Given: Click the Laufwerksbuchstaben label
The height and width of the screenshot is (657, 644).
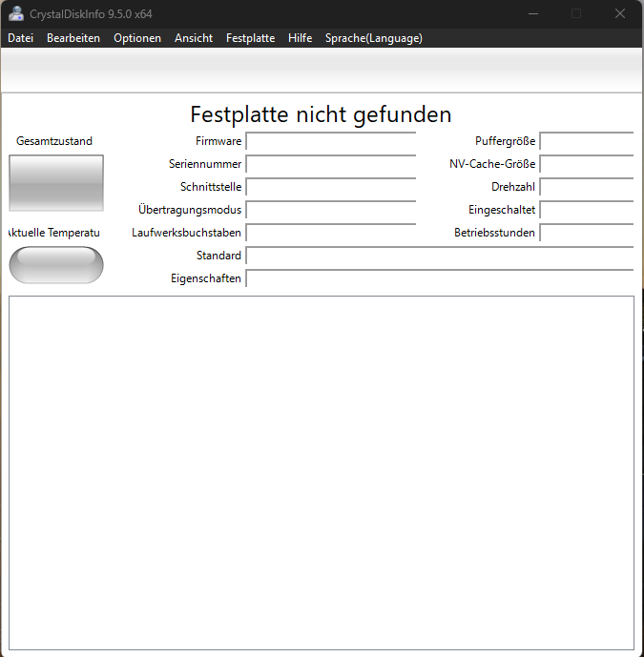Looking at the screenshot, I should tap(186, 233).
